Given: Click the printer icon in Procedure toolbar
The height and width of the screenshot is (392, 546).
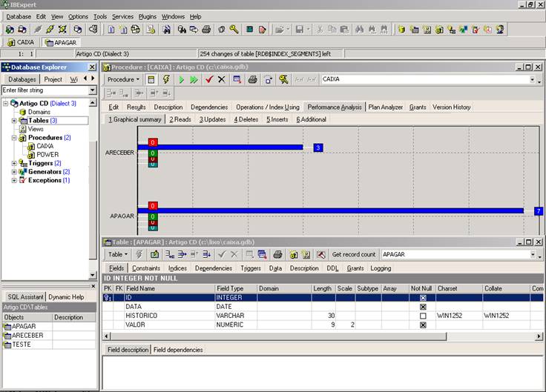Looking at the screenshot, I should 252,79.
